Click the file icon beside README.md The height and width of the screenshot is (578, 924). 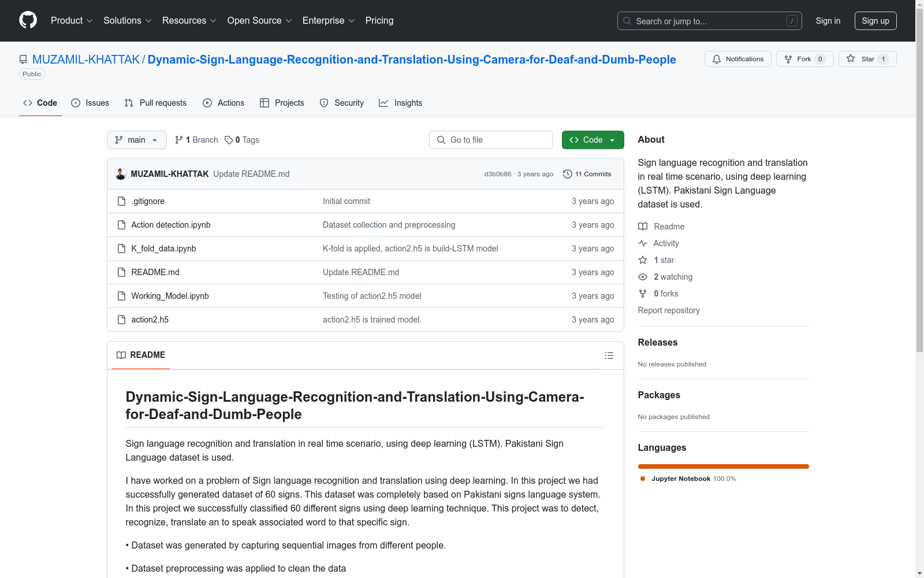click(121, 272)
